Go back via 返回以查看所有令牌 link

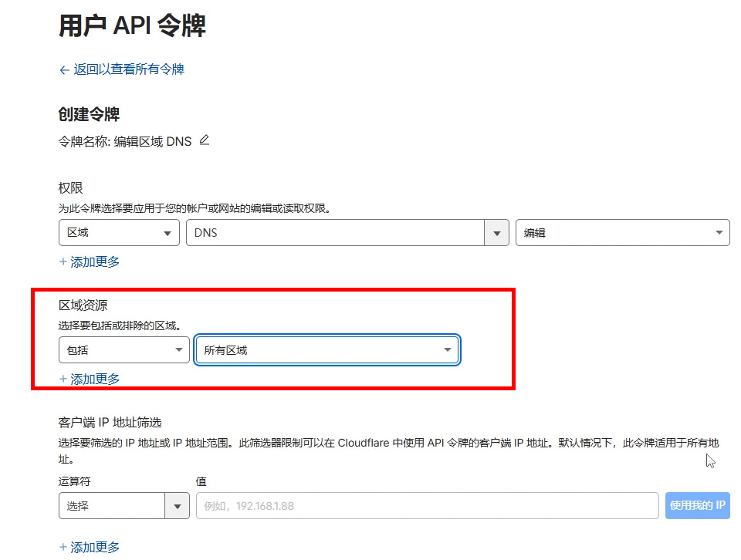(128, 69)
